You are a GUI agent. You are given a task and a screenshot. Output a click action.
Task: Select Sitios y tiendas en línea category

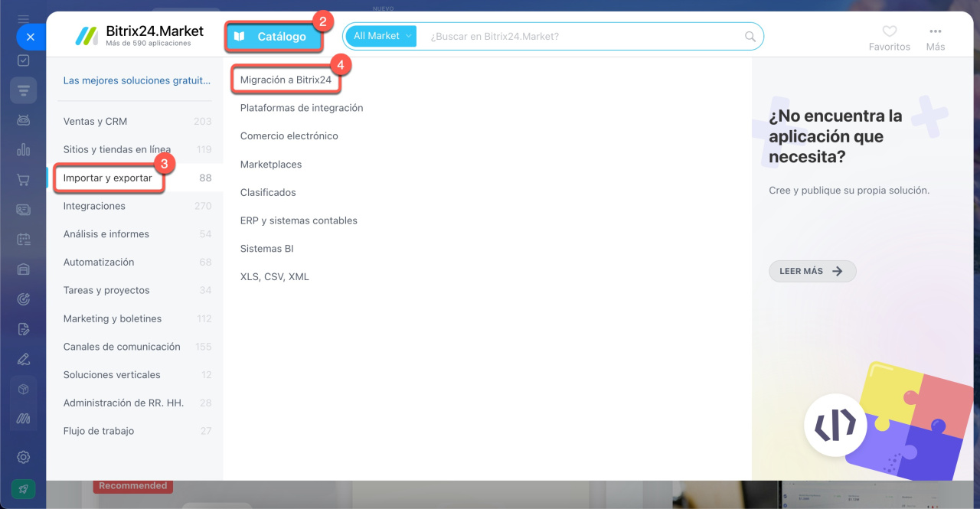coord(137,149)
